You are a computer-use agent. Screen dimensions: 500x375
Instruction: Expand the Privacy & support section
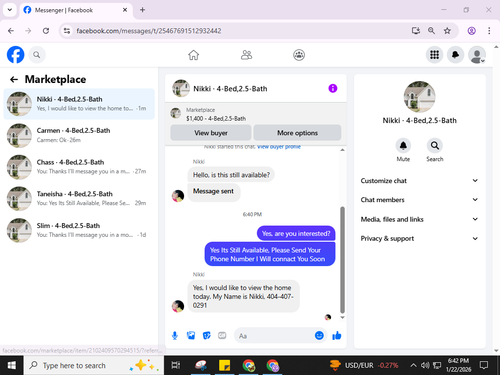point(419,238)
